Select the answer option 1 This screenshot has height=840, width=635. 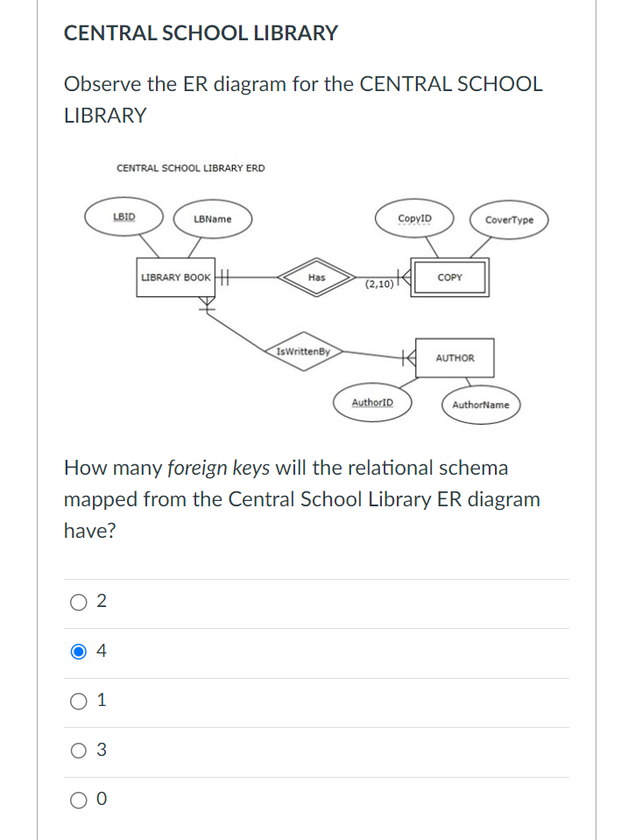pos(79,701)
